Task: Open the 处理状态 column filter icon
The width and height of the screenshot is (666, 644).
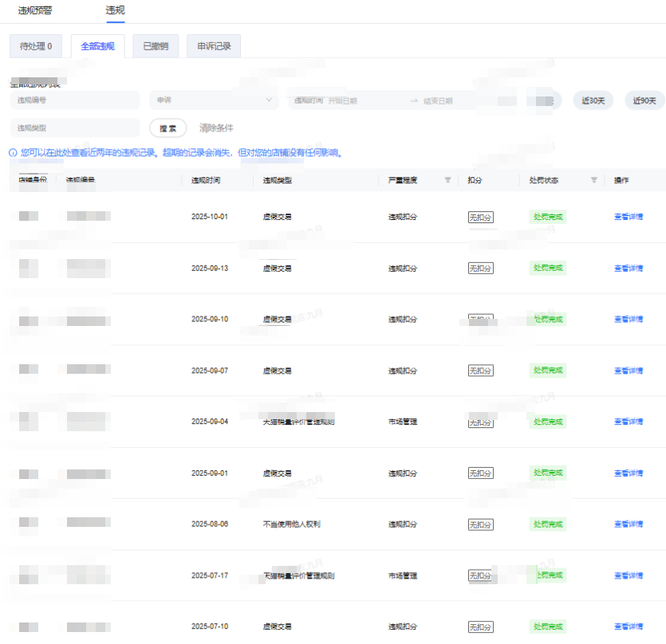Action: point(593,180)
